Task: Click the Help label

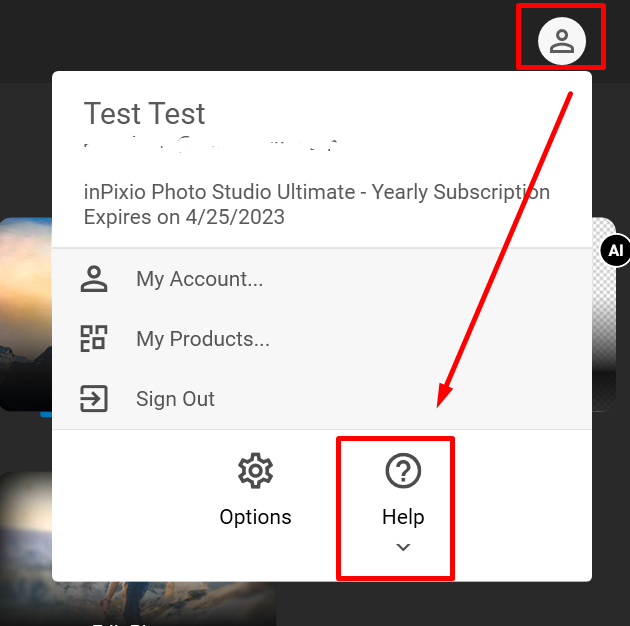Action: tap(403, 517)
